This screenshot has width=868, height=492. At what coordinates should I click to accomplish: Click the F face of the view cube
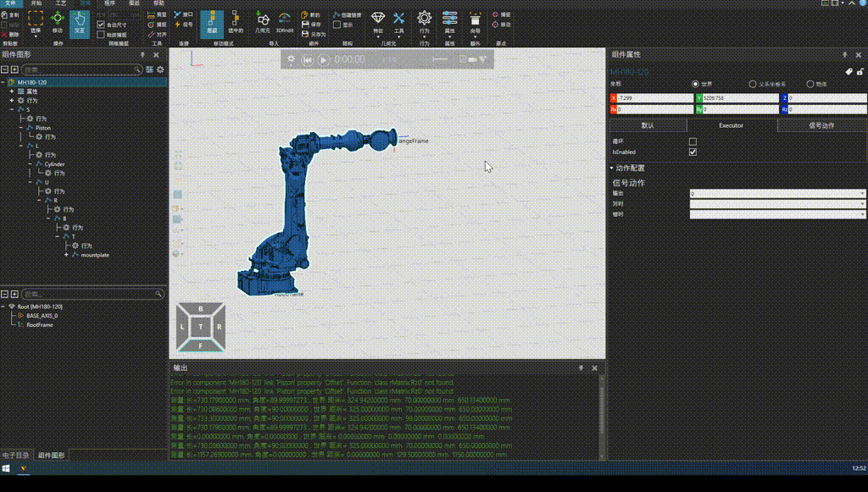(200, 346)
